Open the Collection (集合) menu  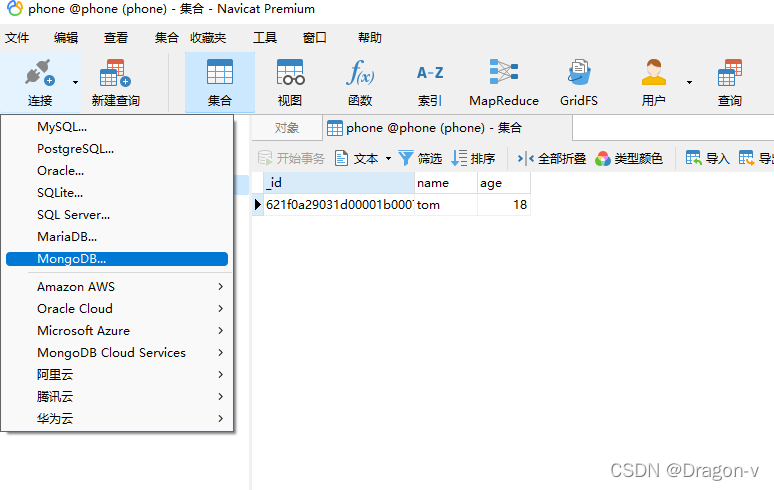pyautogui.click(x=166, y=38)
